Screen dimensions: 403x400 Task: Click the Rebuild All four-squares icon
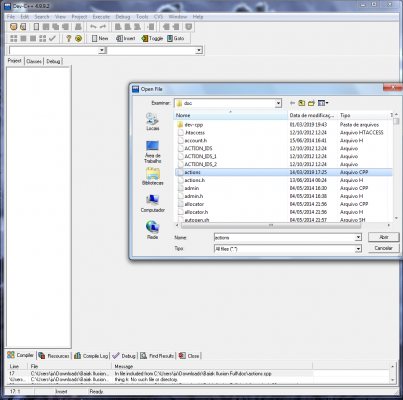(42, 38)
